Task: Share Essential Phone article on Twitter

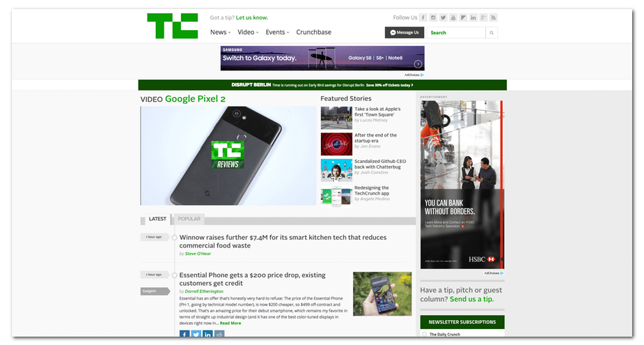Action: [x=196, y=334]
